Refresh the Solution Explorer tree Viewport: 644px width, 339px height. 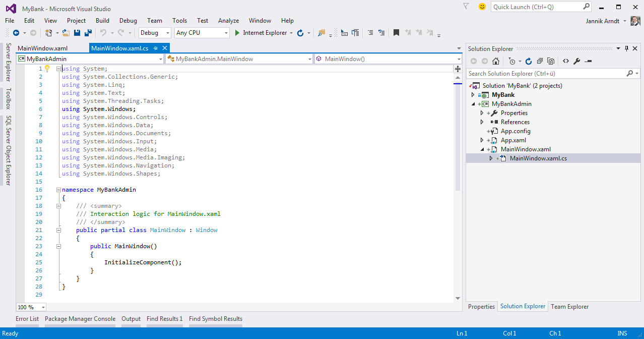click(x=529, y=61)
